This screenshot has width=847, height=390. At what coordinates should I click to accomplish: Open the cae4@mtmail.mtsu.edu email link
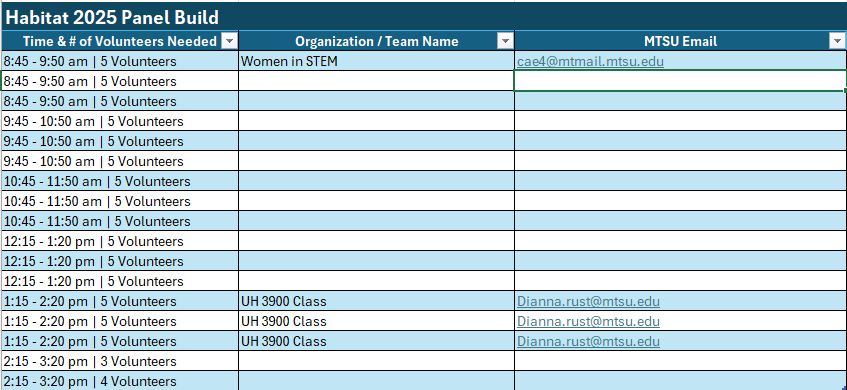tap(590, 62)
